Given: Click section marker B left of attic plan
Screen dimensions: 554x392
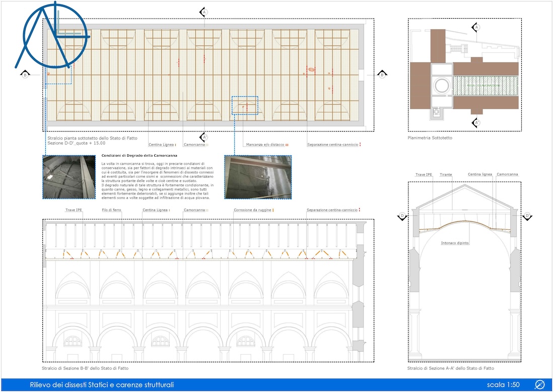Looking at the screenshot, I should point(25,75).
